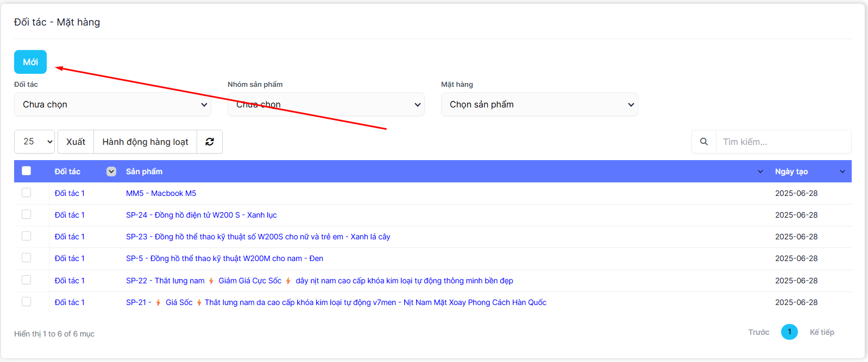Select the checkbox for SP-24 row
Viewport: 868px width, 362px height.
[26, 214]
